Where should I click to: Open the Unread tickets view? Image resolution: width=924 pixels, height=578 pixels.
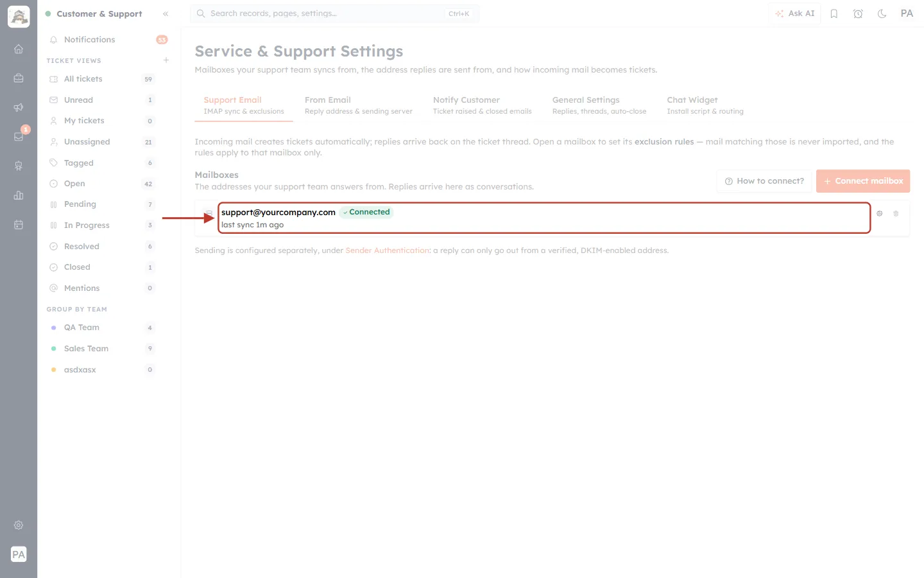tap(103, 100)
